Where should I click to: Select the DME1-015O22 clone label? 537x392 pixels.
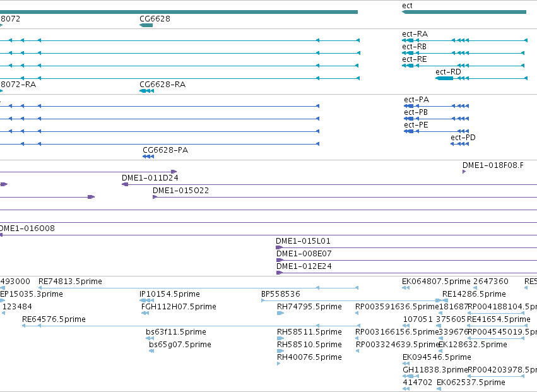point(181,191)
